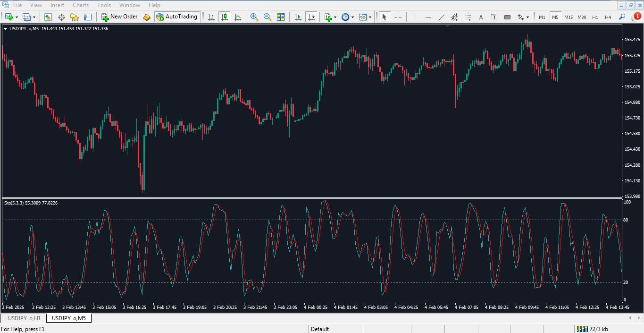Screen dimensions: 644x333
Task: Select the USDJPY_o,M5 chart tab
Action: (69, 318)
